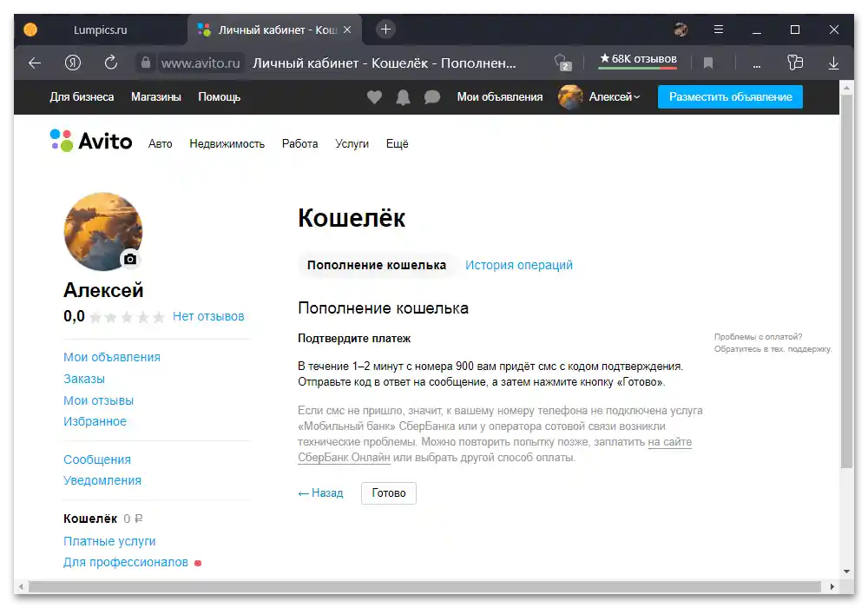Click the ← Назад link
The height and width of the screenshot is (608, 868).
(320, 492)
